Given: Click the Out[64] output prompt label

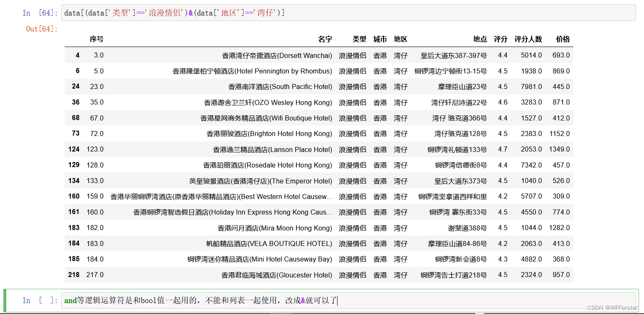Looking at the screenshot, I should tap(42, 29).
